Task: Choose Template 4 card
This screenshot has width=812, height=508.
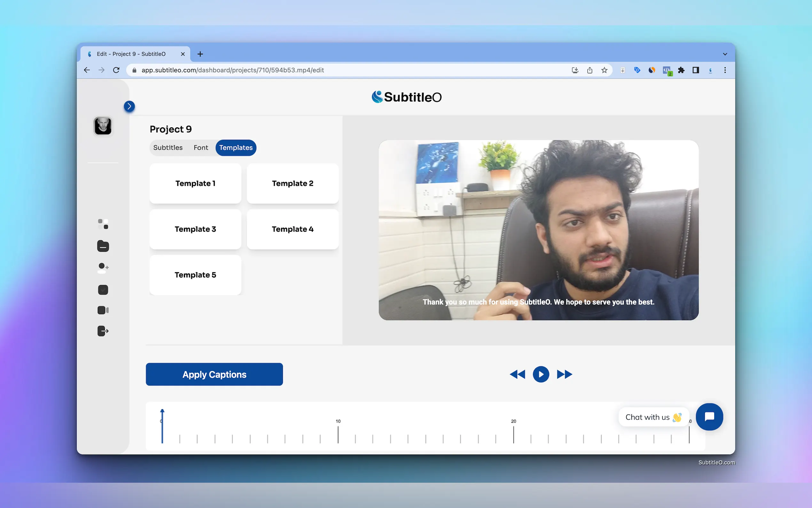Action: [x=293, y=229]
